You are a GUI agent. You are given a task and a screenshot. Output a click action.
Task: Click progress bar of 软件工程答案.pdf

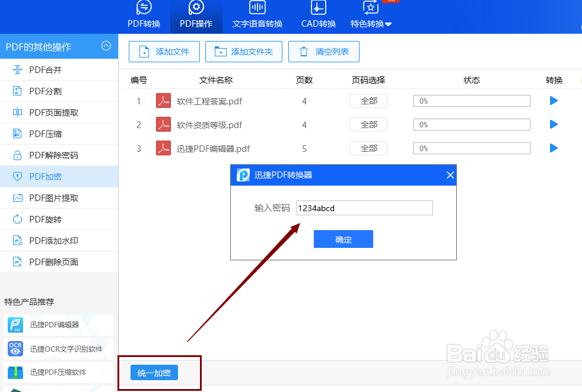[x=472, y=101]
